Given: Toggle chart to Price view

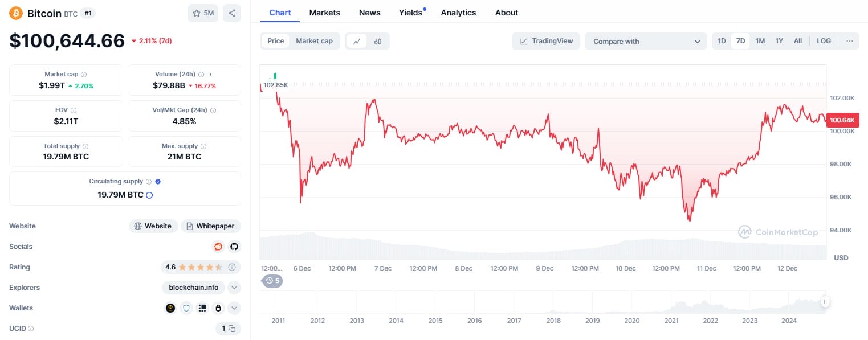Looking at the screenshot, I should [x=276, y=41].
